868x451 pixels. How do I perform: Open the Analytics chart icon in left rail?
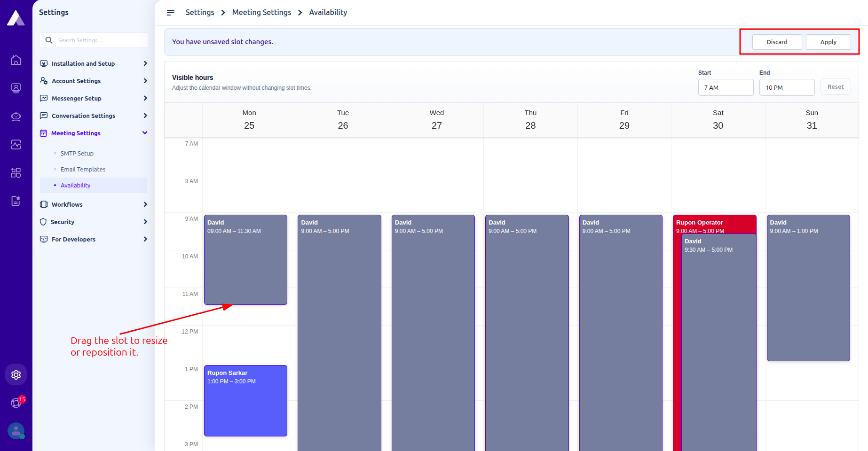(16, 145)
